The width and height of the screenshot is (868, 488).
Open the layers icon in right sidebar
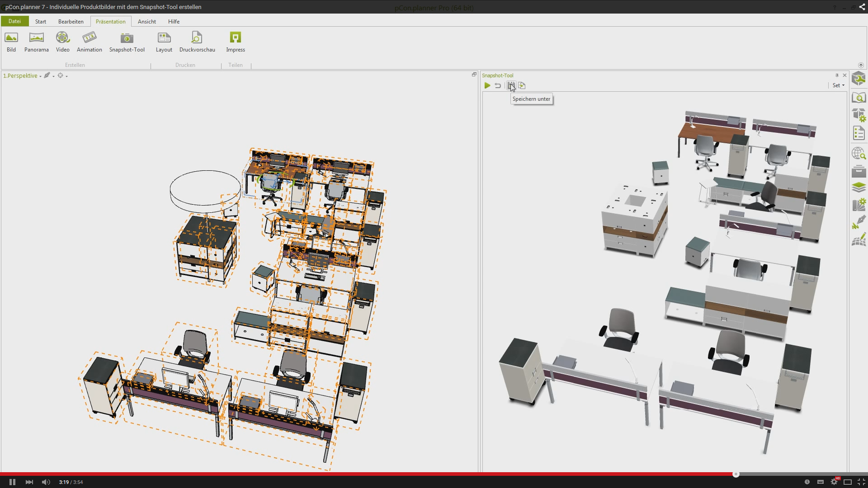(x=859, y=187)
